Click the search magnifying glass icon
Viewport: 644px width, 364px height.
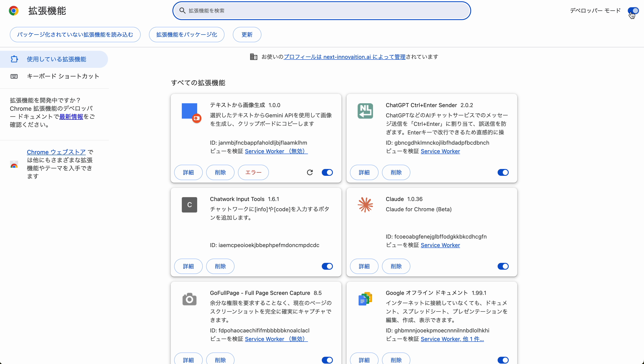pyautogui.click(x=182, y=11)
